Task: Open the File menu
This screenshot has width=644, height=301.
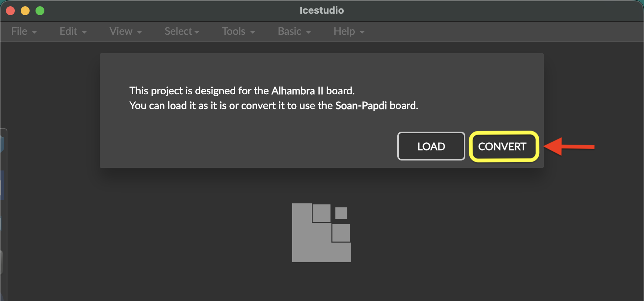Action: coord(24,31)
